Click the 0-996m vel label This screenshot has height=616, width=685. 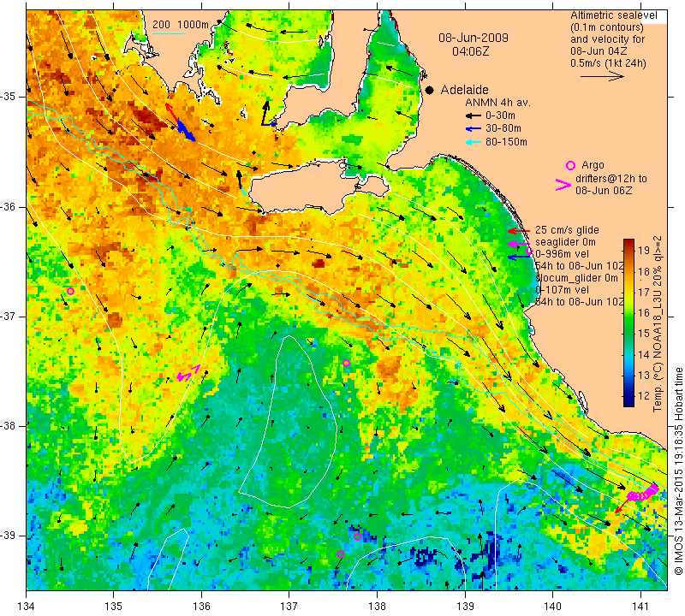(563, 254)
